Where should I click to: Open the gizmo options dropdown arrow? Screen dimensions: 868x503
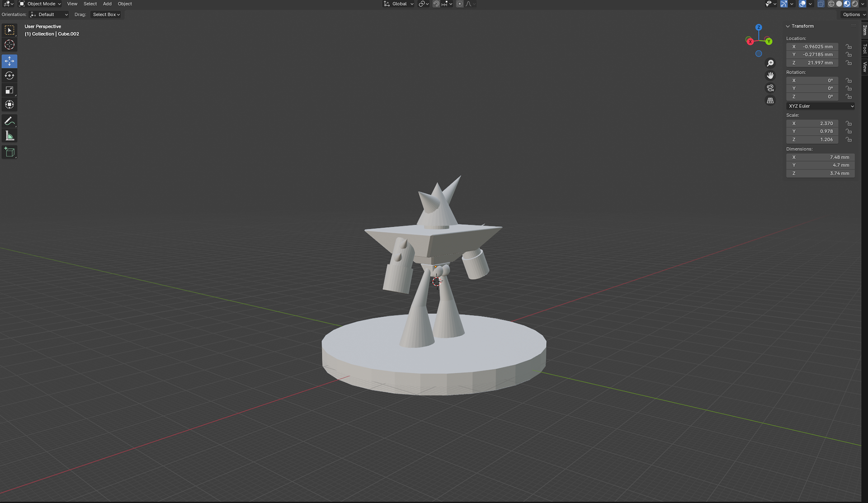pos(792,4)
